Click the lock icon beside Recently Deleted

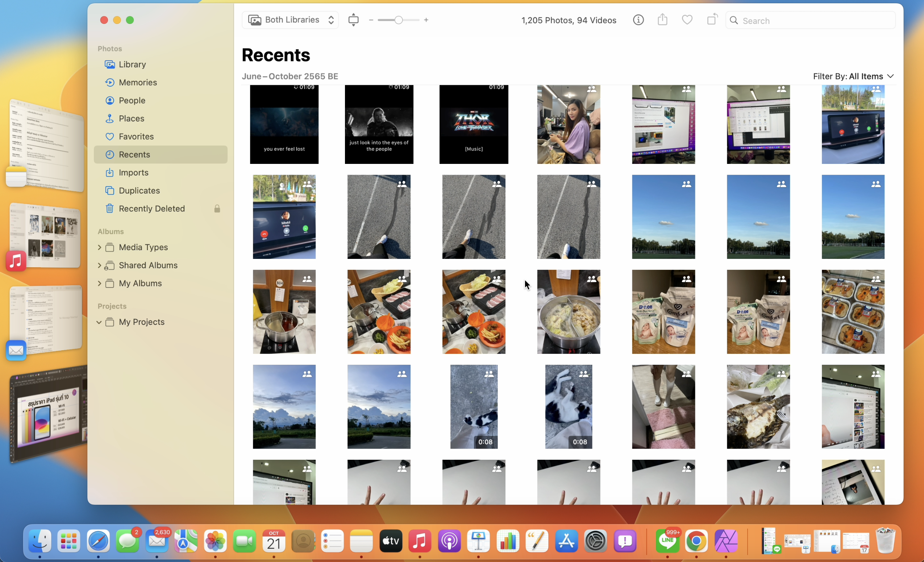click(217, 208)
